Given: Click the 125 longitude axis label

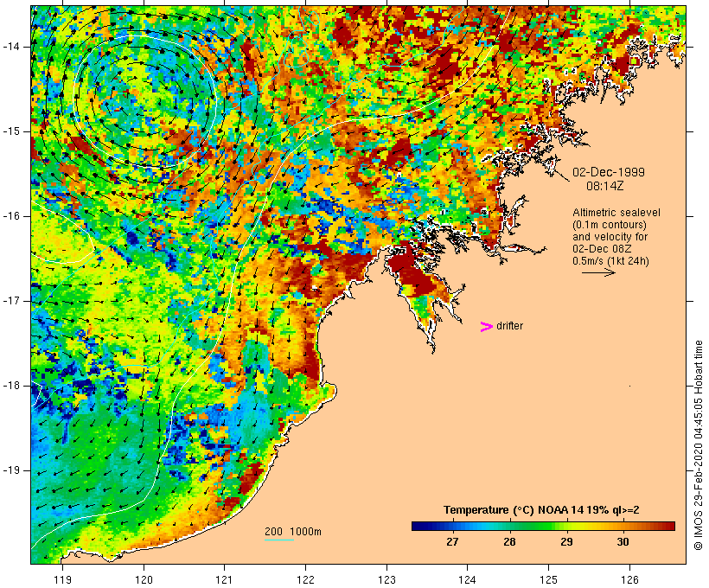Looking at the screenshot, I should [549, 579].
